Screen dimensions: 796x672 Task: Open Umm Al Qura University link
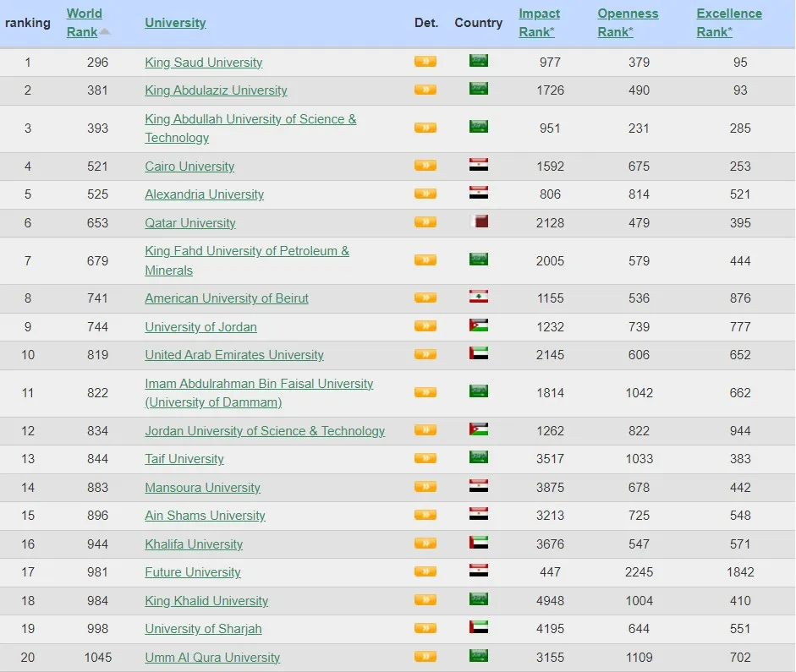212,658
